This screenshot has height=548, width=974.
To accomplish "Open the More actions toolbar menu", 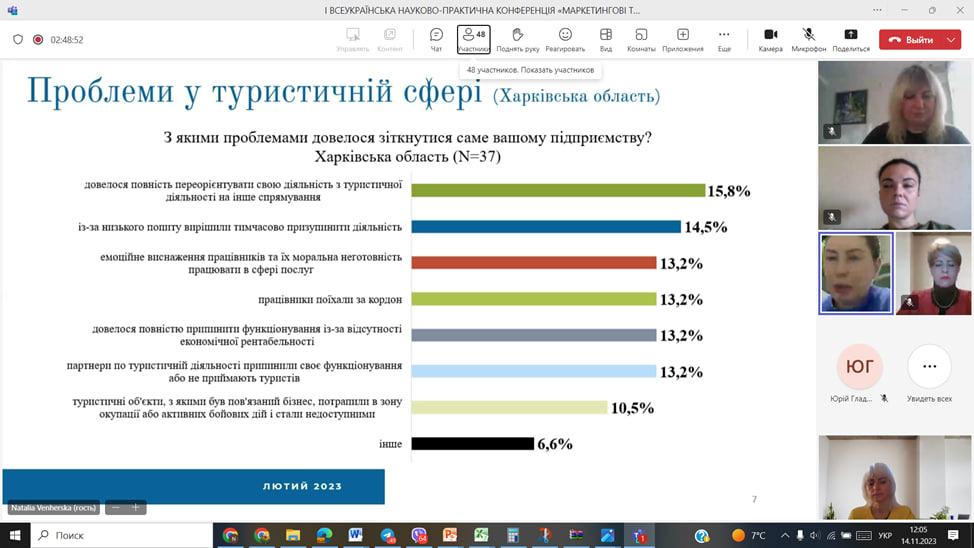I will 724,40.
